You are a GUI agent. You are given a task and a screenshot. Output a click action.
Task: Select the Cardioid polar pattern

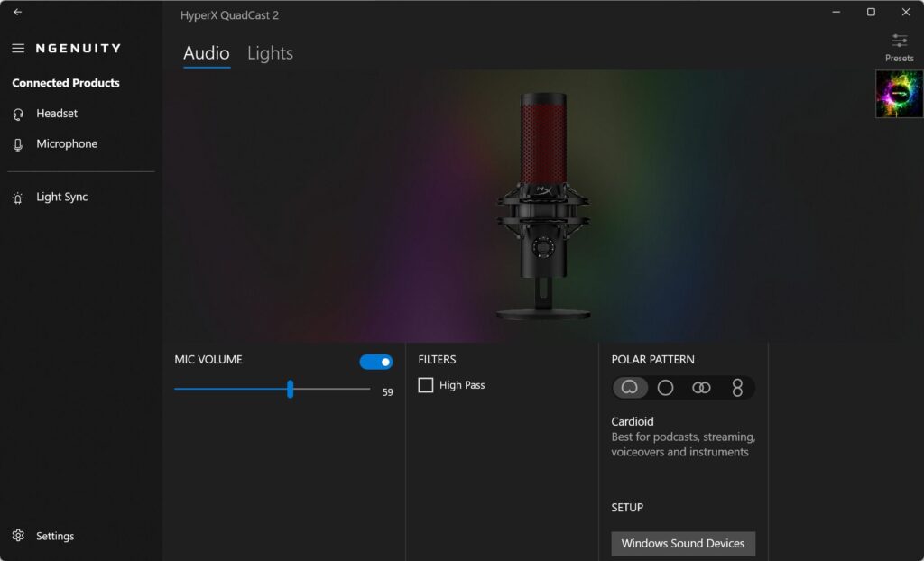tap(630, 388)
